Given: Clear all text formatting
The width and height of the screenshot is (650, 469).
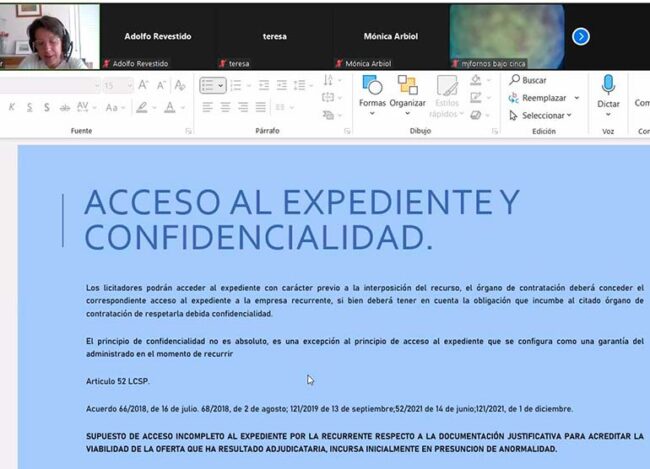Looking at the screenshot, I should (x=179, y=85).
